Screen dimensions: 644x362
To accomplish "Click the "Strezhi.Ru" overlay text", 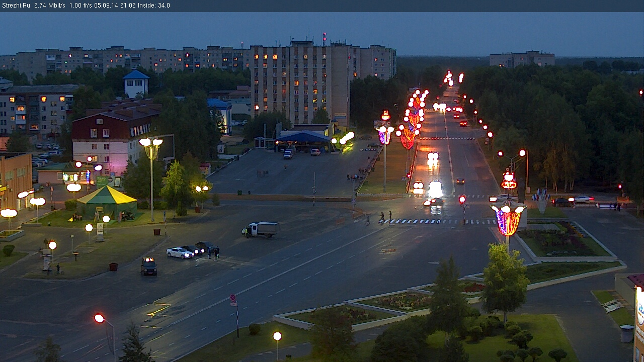I will click(x=16, y=6).
